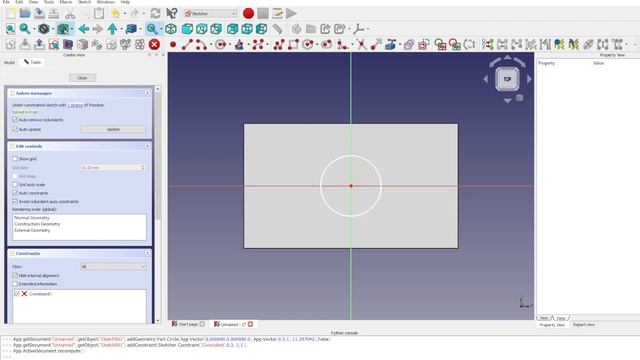The height and width of the screenshot is (360, 640).
Task: Toggle the Auto constraints checkbox
Action: 15,193
